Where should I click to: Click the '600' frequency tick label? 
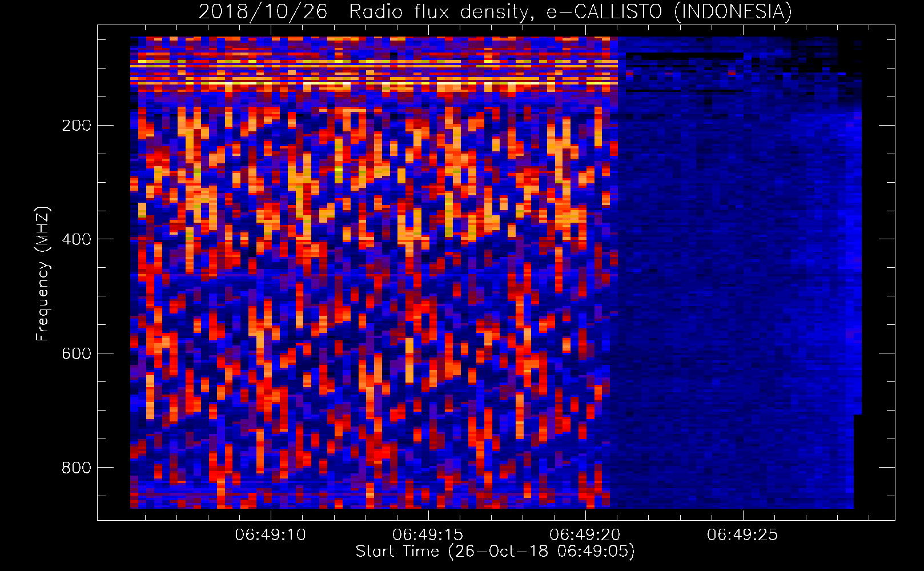pyautogui.click(x=77, y=353)
